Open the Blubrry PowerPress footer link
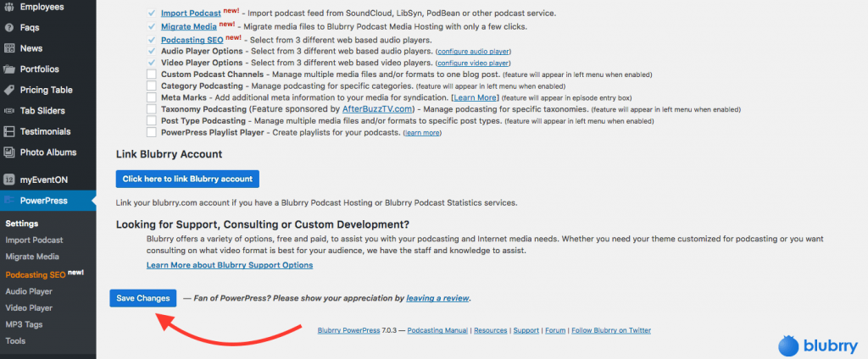This screenshot has height=359, width=868. (348, 330)
